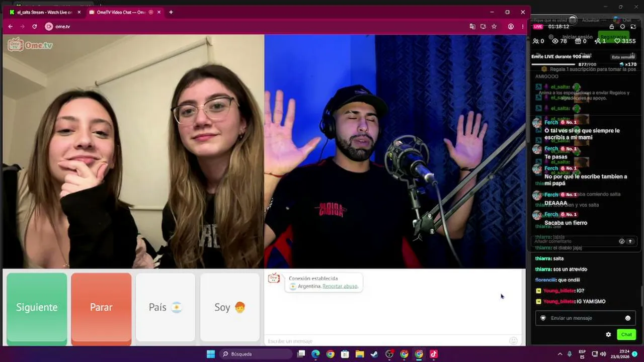Click the Registrarse button
The image size is (644, 362).
point(613,37)
